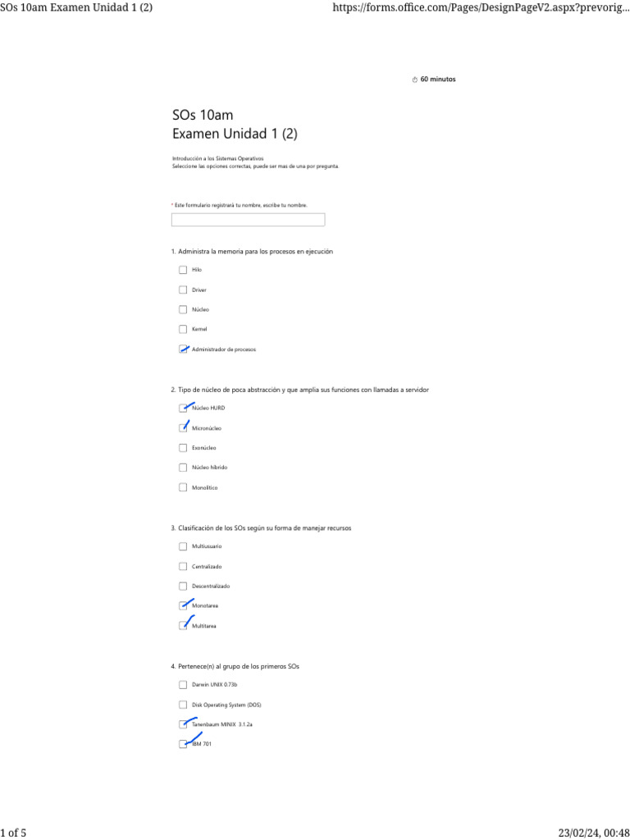
Task: Toggle the Monotarea checkbox
Action: tap(183, 606)
